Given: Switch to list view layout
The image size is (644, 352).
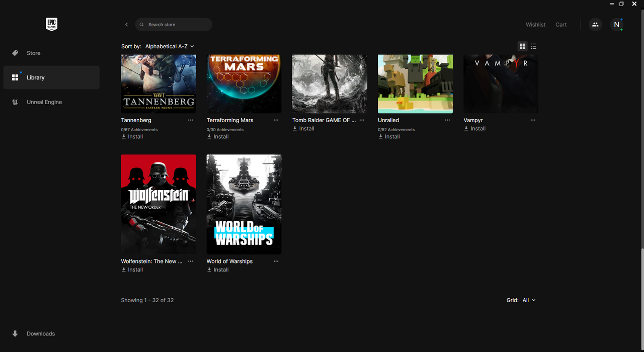Looking at the screenshot, I should point(534,46).
